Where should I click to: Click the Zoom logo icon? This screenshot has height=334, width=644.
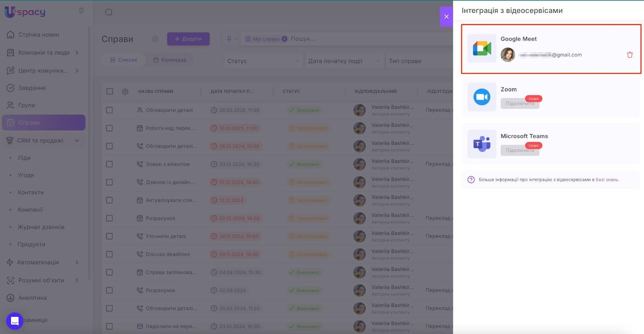(482, 97)
